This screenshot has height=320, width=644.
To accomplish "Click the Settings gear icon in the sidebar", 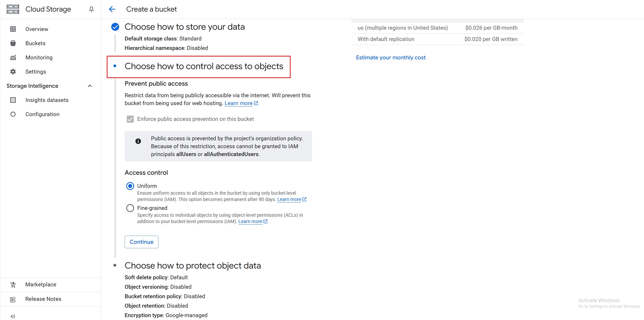I will pyautogui.click(x=13, y=72).
